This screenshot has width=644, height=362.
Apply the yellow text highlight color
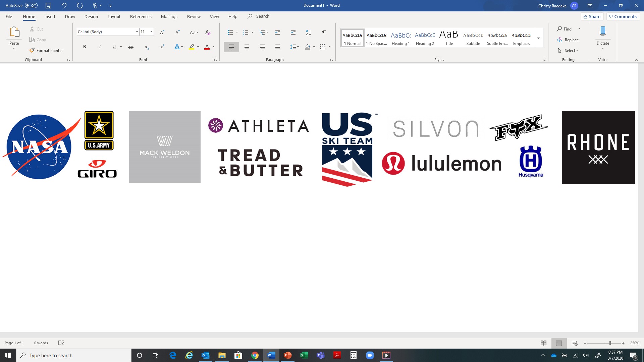coord(192,47)
